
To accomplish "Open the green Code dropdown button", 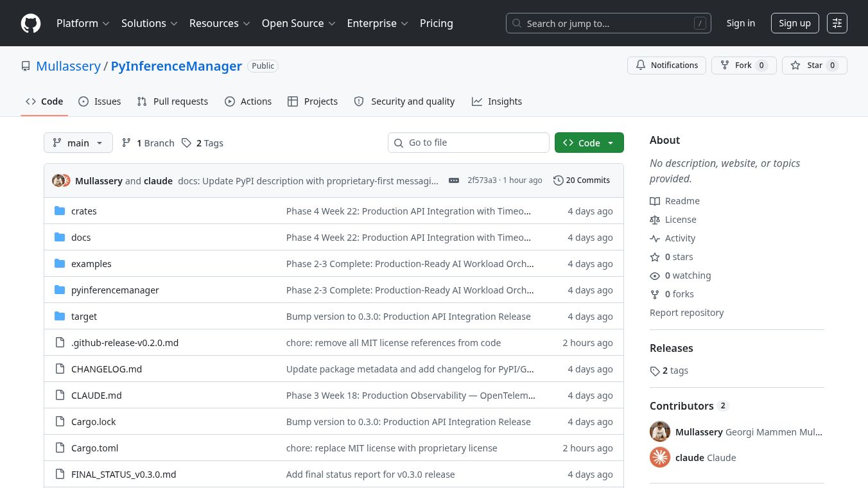I will coord(589,143).
